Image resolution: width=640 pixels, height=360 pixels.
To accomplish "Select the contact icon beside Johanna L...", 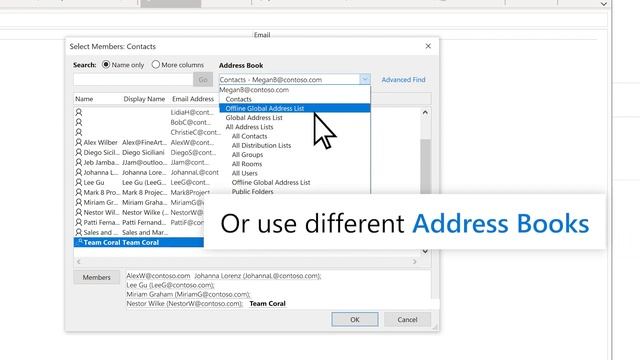I will coord(79,172).
